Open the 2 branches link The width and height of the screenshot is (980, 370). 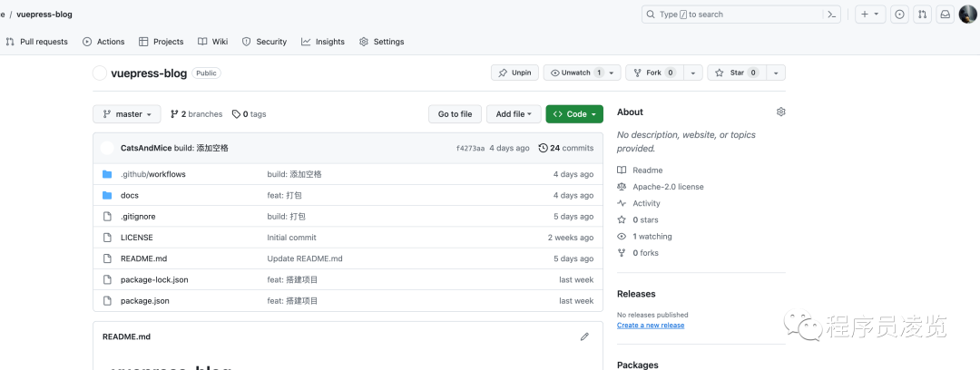coord(196,114)
